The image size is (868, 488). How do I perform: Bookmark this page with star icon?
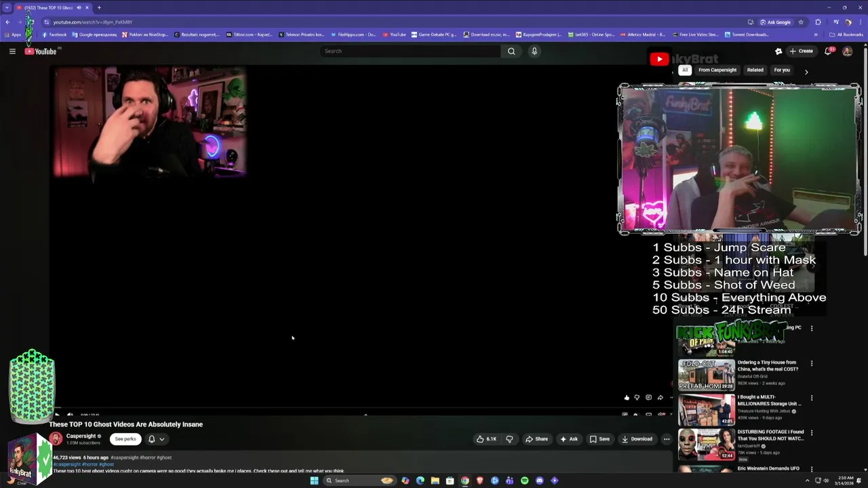coord(801,22)
